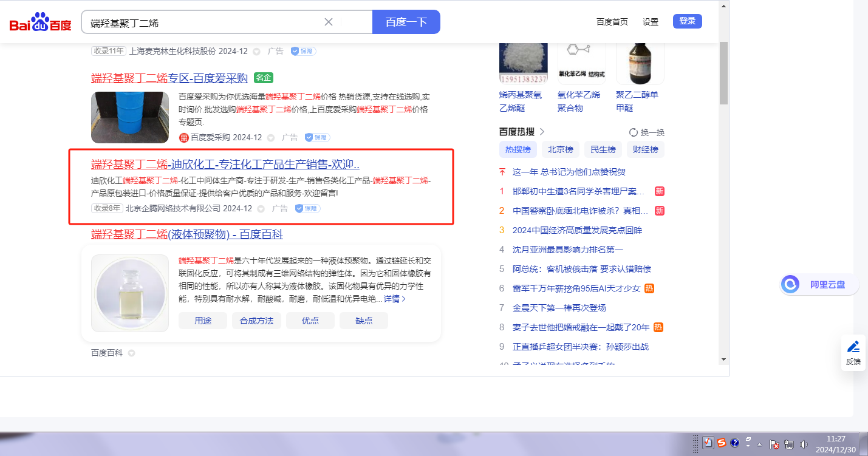Open the network connection tray icon

point(789,444)
